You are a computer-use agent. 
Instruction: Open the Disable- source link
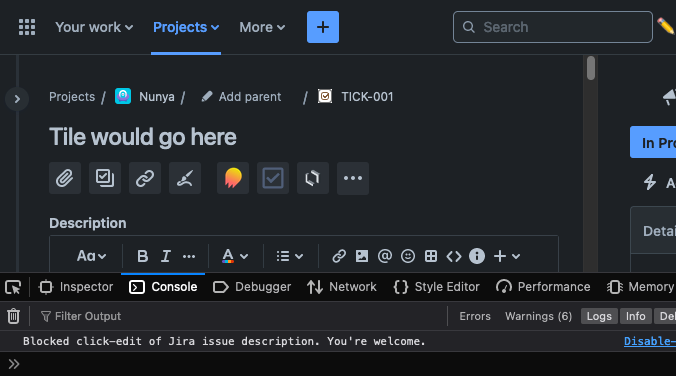pyautogui.click(x=650, y=341)
